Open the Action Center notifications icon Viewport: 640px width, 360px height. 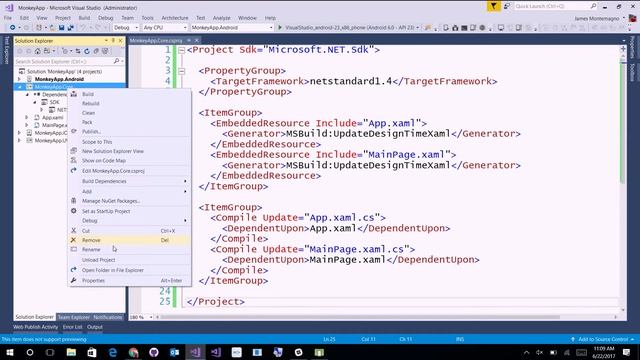[627, 352]
